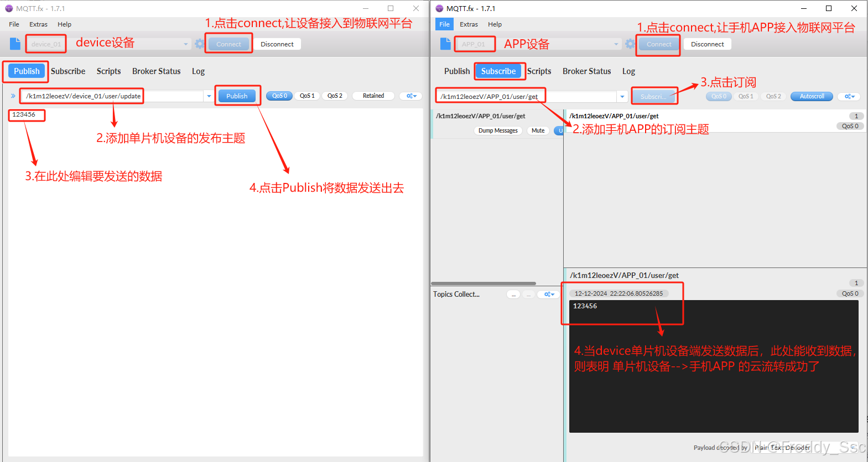The image size is (868, 462).
Task: Select QoS 1 next to Subscribe in APP_01 window
Action: [746, 96]
